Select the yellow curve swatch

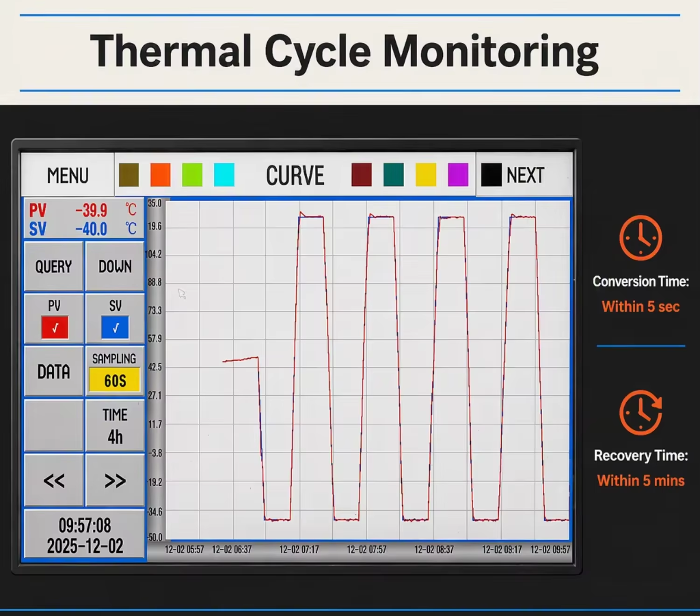[426, 175]
